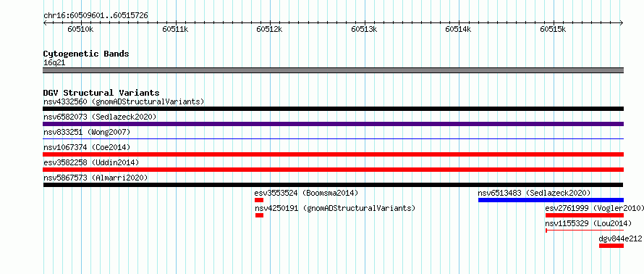
Task: Open nsv1155329 (Lou2014) label
Action: pos(588,223)
